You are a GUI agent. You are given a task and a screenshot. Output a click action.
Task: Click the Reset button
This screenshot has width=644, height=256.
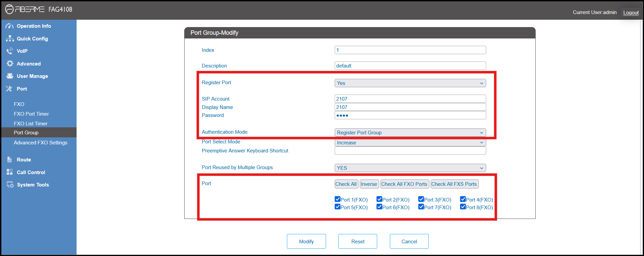358,241
